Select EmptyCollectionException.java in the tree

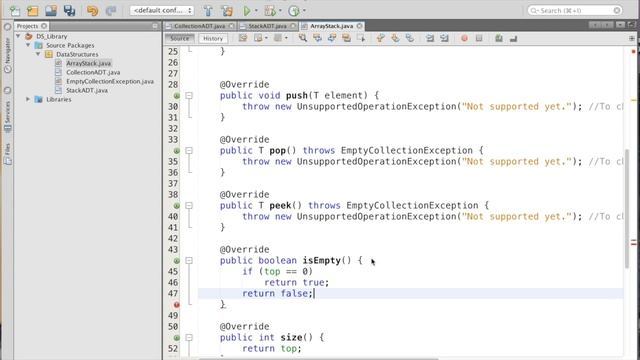tap(110, 81)
